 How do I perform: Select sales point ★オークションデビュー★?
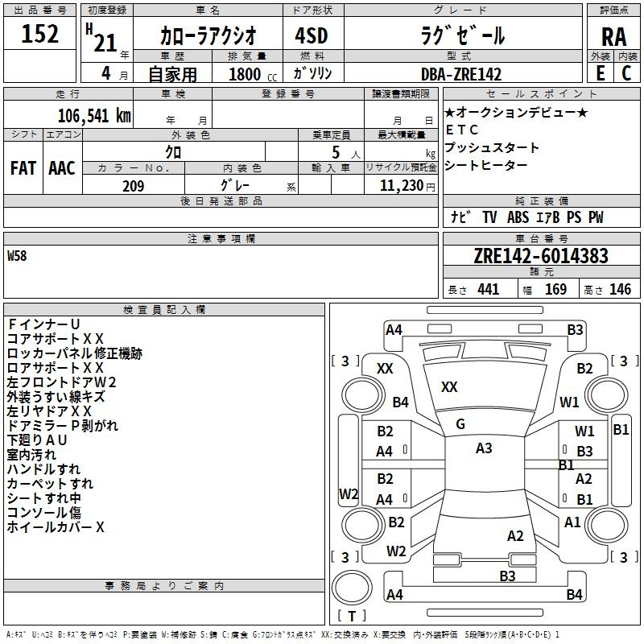(516, 112)
